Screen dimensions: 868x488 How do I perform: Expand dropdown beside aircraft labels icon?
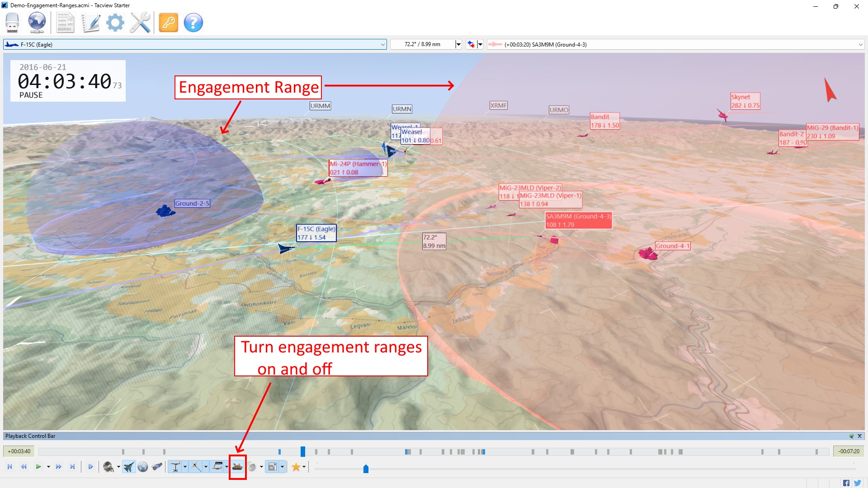[x=226, y=467]
